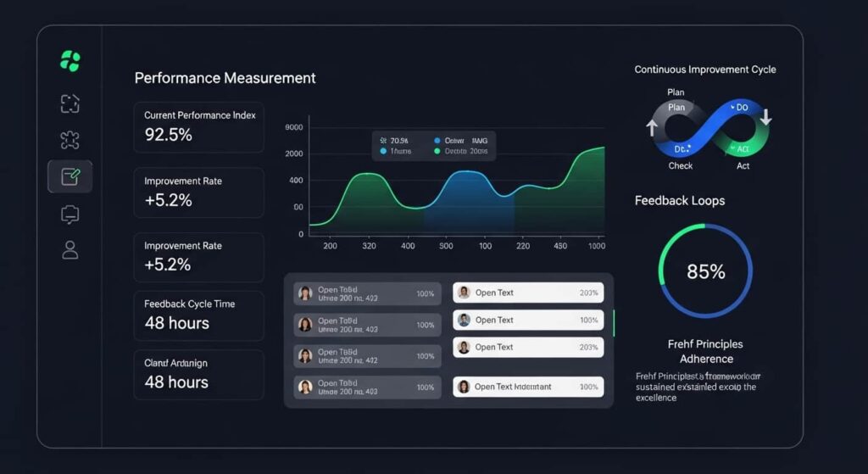Open the user profile sidebar icon
This screenshot has height=474, width=868.
pyautogui.click(x=70, y=249)
